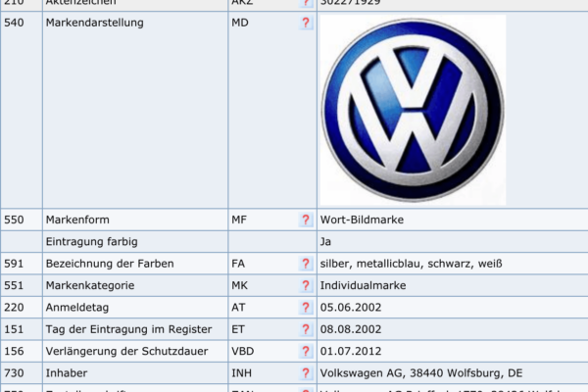Open help icon for Bezeichnung der Farben
This screenshot has width=588, height=392.
tap(306, 264)
